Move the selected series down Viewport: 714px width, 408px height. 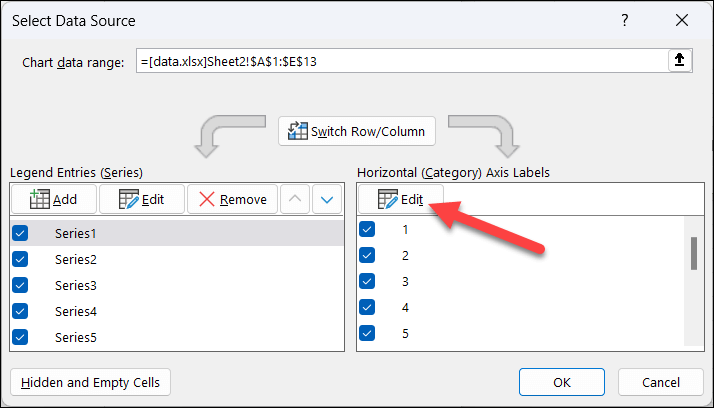point(327,199)
